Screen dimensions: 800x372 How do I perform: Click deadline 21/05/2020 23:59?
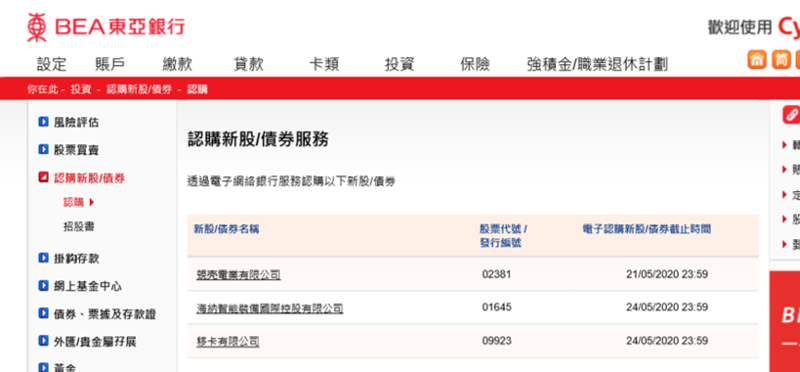pyautogui.click(x=667, y=275)
